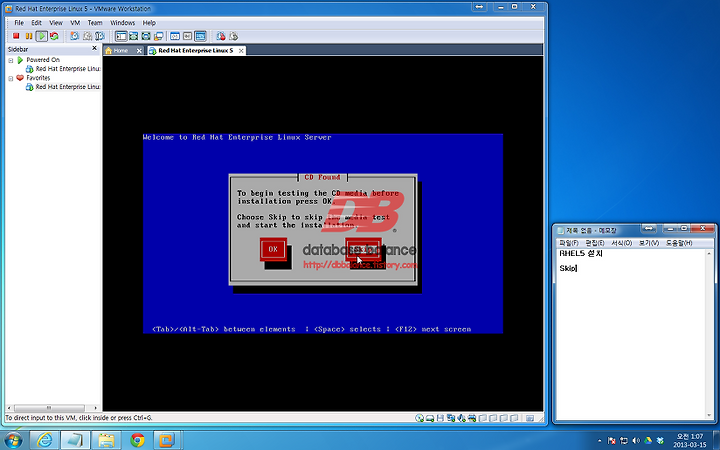Viewport: 720px width, 450px height.
Task: Take a snapshot of the virtual machine
Action: point(74,36)
